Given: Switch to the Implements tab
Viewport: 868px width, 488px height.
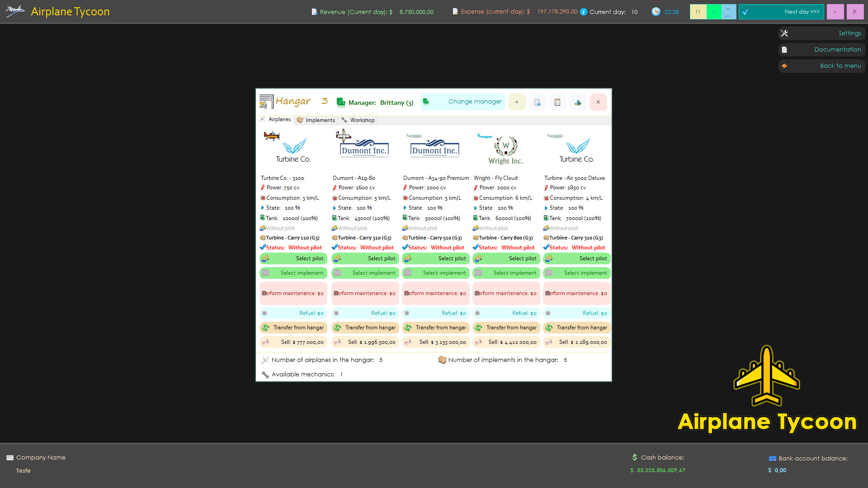Looking at the screenshot, I should tap(316, 120).
